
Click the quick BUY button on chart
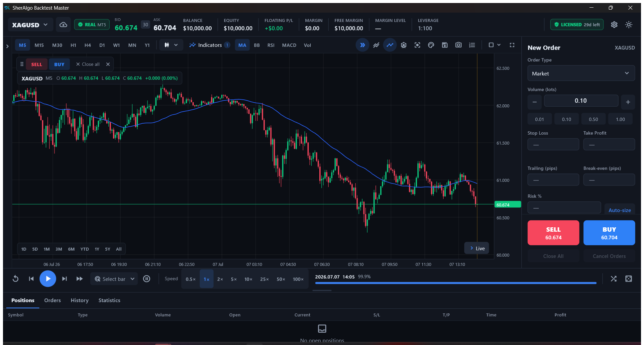pos(59,64)
